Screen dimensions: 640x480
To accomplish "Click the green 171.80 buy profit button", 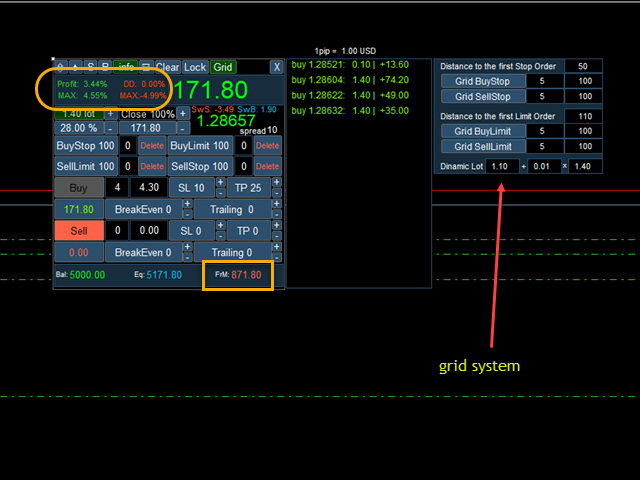I will coord(79,209).
